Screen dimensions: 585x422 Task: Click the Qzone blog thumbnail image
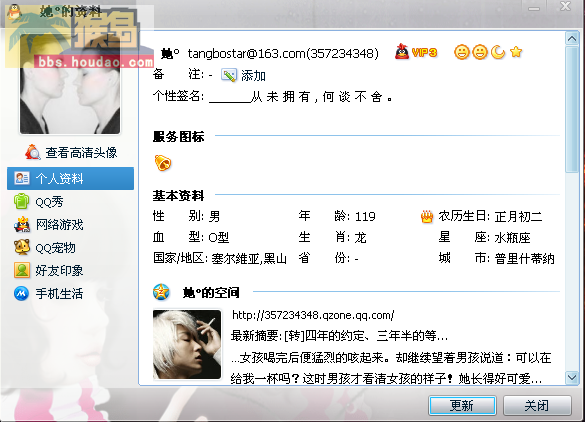(187, 344)
